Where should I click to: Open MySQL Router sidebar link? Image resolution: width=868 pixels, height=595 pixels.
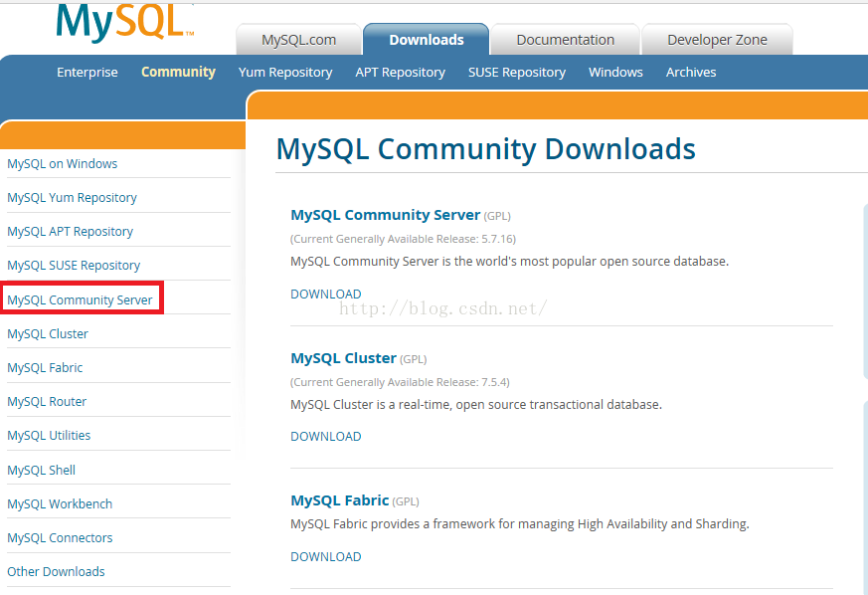click(x=47, y=402)
